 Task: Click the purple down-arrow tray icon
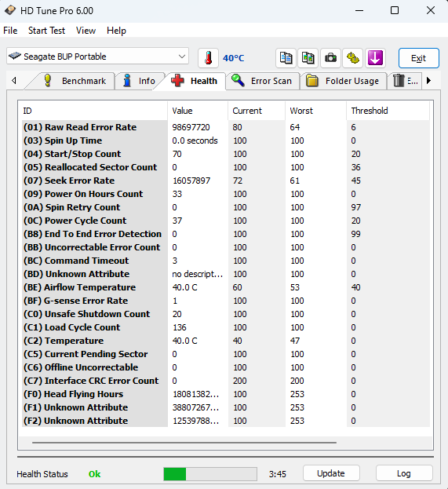pos(375,58)
